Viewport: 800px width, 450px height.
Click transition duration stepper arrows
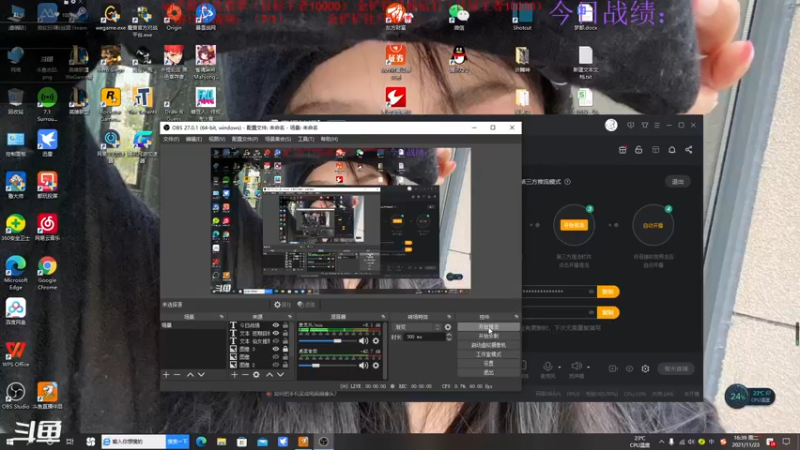coord(448,337)
